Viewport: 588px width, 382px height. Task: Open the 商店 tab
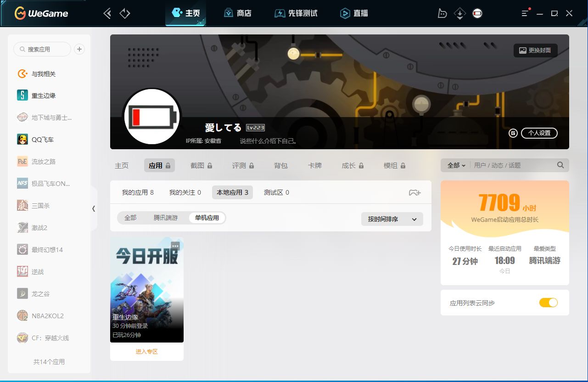[x=238, y=13]
